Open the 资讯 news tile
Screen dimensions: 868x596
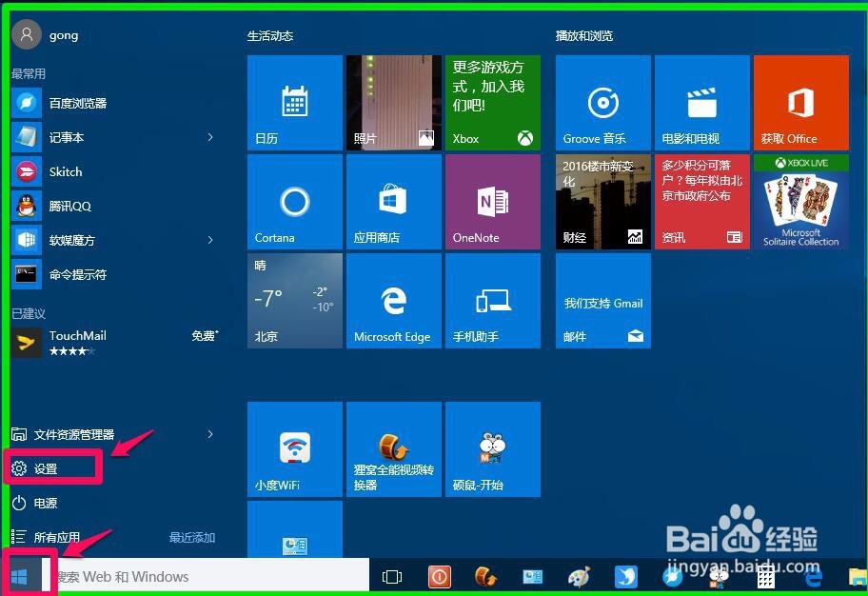click(702, 202)
